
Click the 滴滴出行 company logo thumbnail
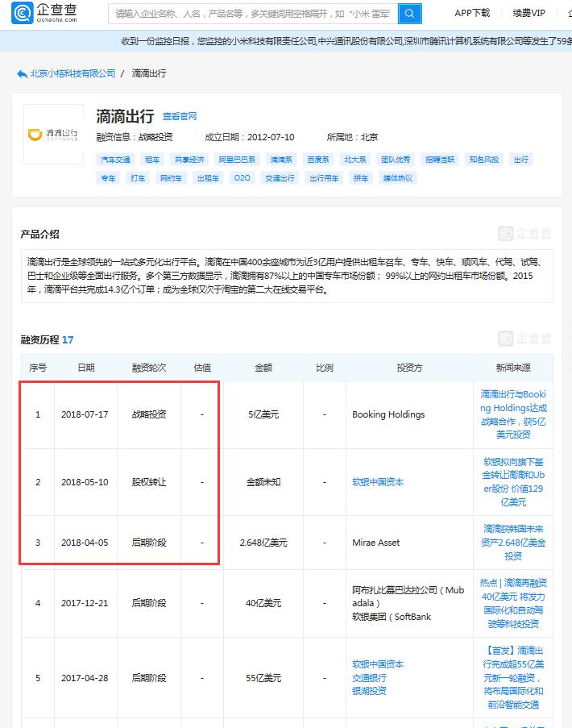[53, 135]
